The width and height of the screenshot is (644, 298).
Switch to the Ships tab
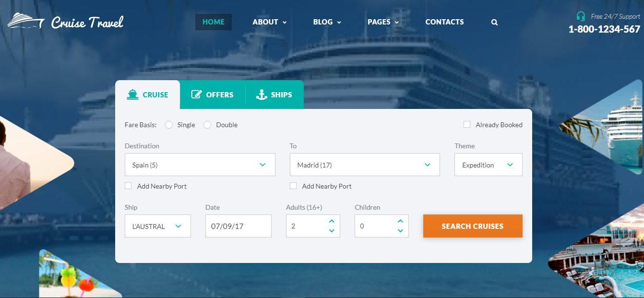(274, 95)
